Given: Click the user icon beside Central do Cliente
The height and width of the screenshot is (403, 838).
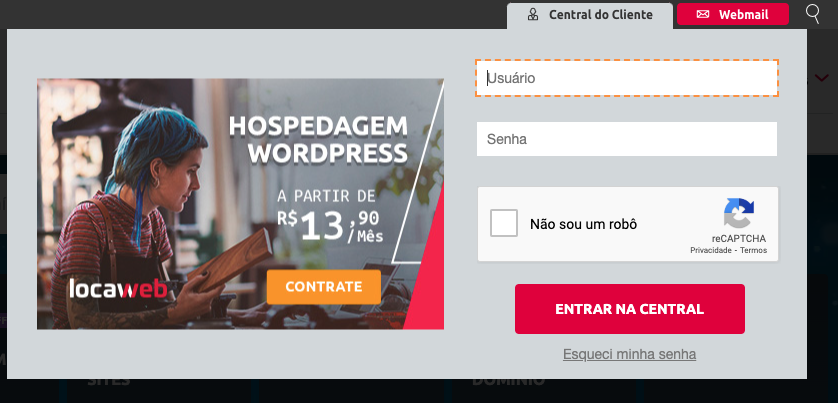Looking at the screenshot, I should pyautogui.click(x=533, y=14).
